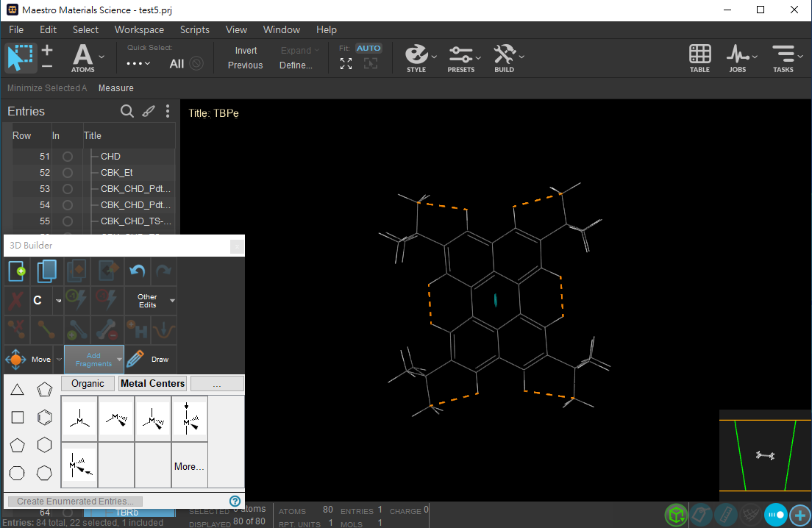This screenshot has width=812, height=528.
Task: Click duplicate entry icon in 3D Builder
Action: (46, 271)
